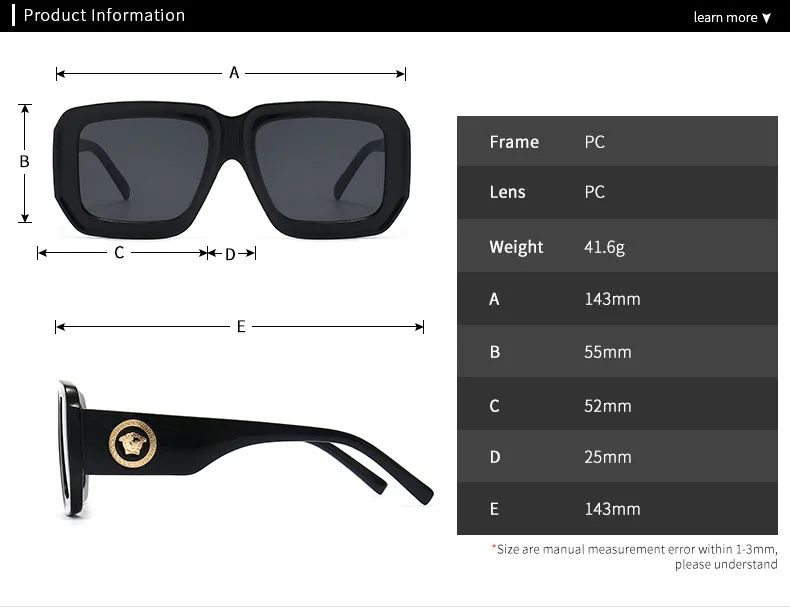Click the A 143mm specification row

tap(617, 299)
